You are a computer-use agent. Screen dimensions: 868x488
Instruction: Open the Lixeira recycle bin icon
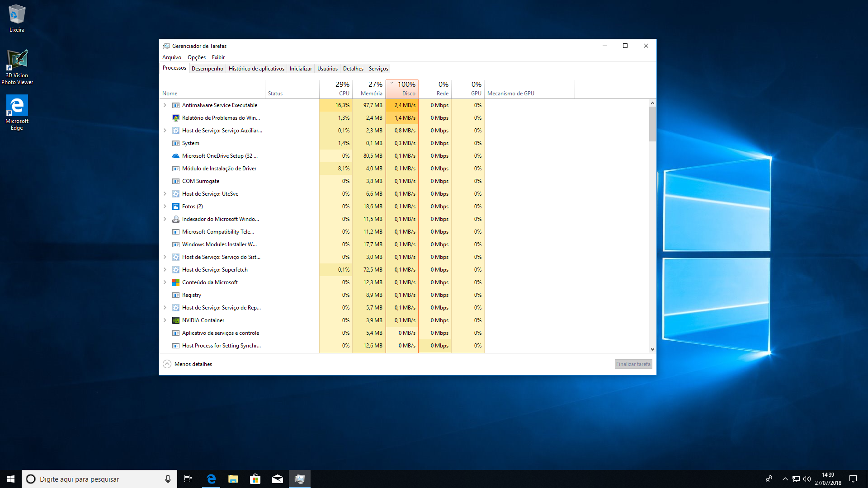(17, 18)
